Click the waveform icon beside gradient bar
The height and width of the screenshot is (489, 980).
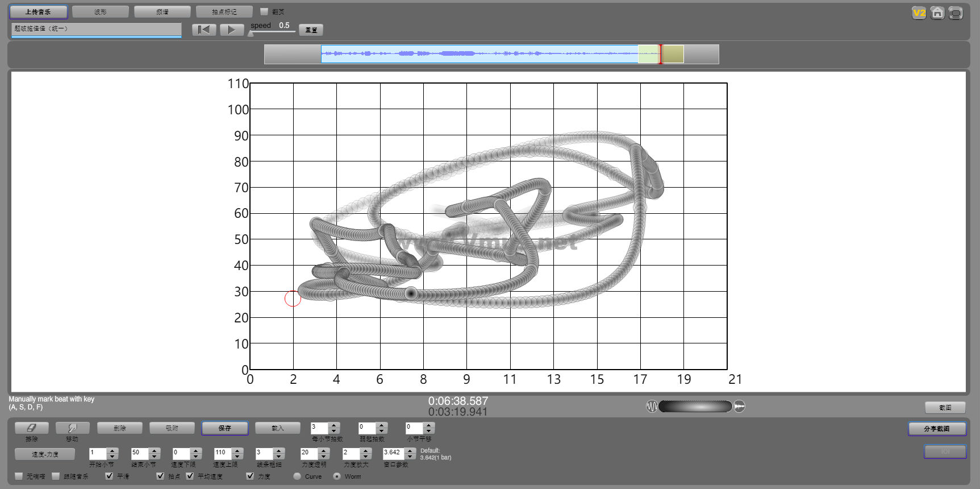click(652, 406)
